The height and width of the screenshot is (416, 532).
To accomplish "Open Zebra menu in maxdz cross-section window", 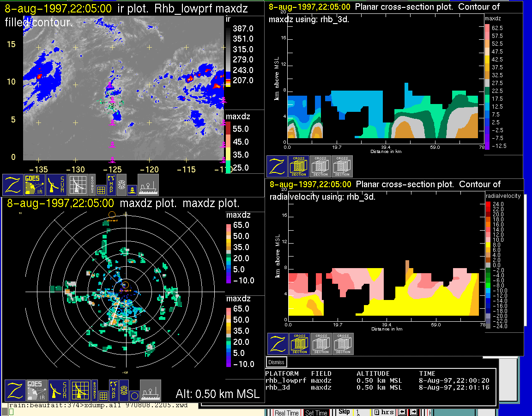I will click(x=277, y=166).
